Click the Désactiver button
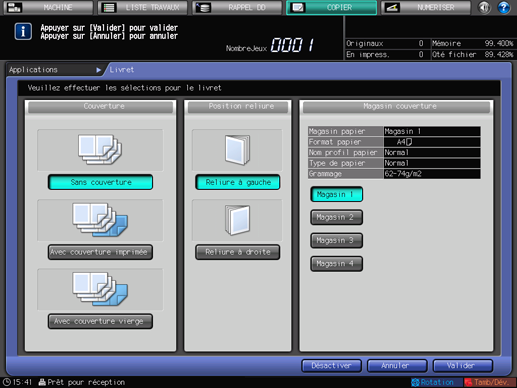This screenshot has width=517, height=388. pyautogui.click(x=332, y=366)
